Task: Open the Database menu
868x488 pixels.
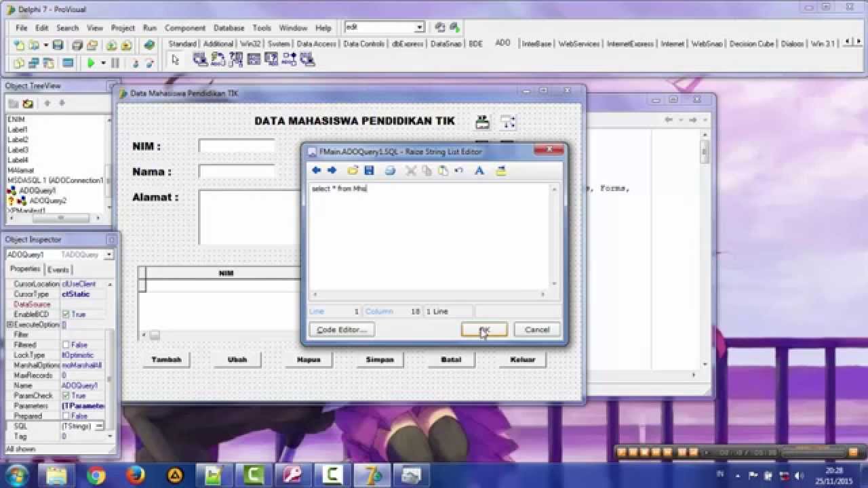Action: click(229, 28)
